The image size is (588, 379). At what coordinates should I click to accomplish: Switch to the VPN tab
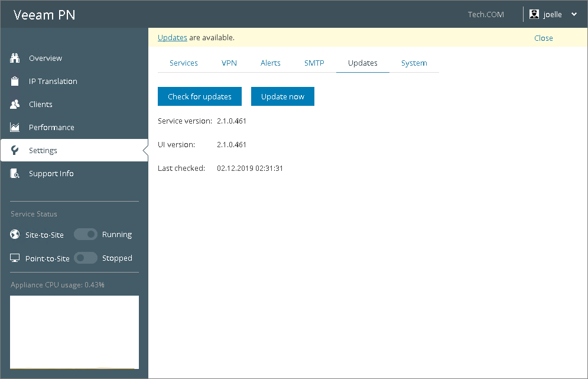[x=229, y=63]
